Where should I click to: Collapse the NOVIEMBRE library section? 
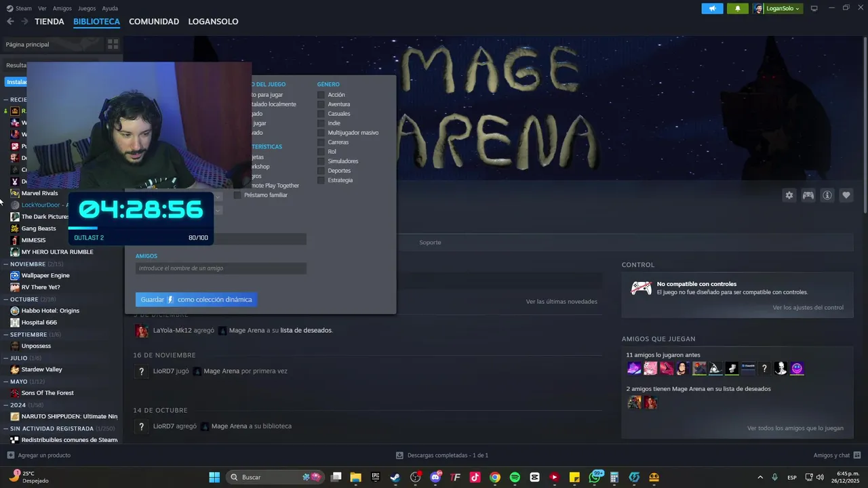coord(6,264)
